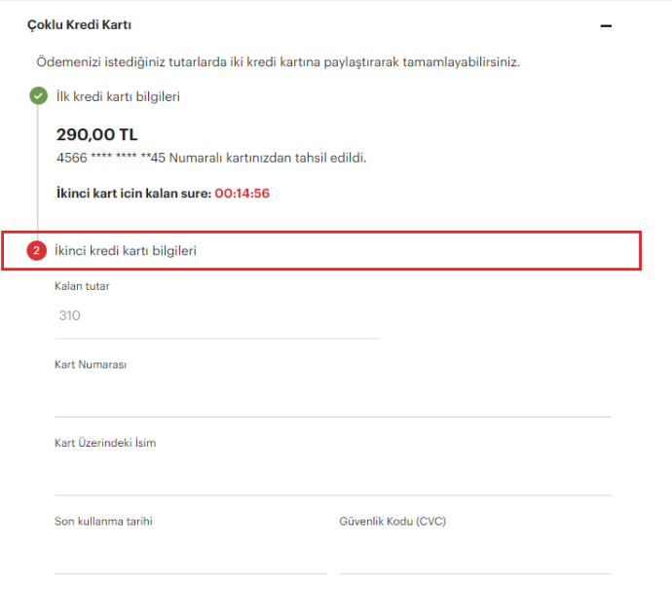
Task: Click the Kart Numarası label
Action: (x=91, y=365)
